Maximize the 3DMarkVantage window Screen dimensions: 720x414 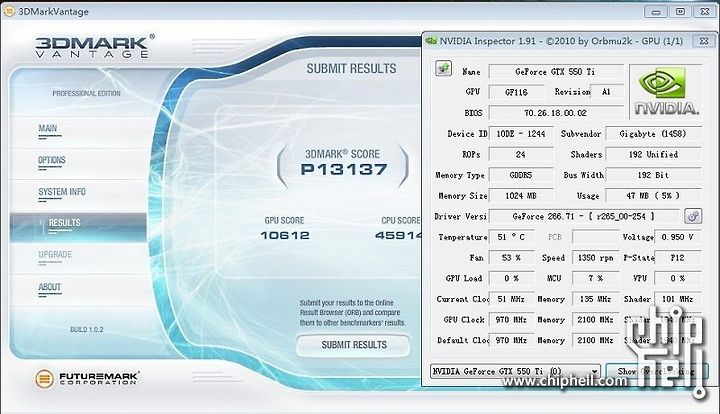click(x=681, y=11)
